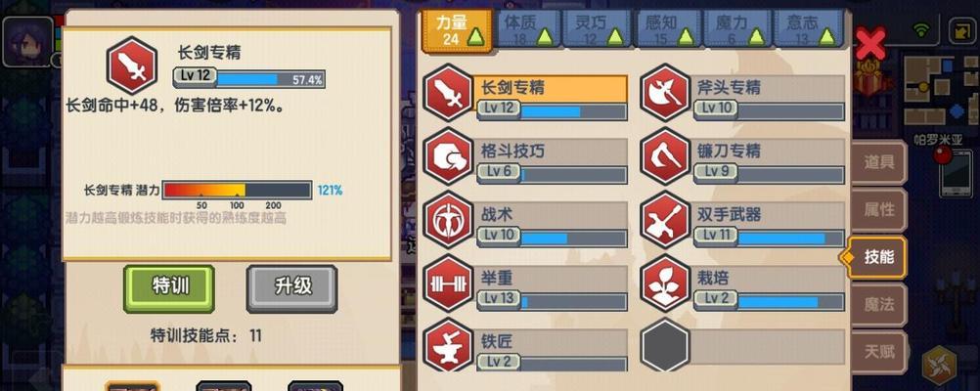Screen dimensions: 980x391
Task: Select the 栽培 cultivation plant icon
Action: (665, 283)
